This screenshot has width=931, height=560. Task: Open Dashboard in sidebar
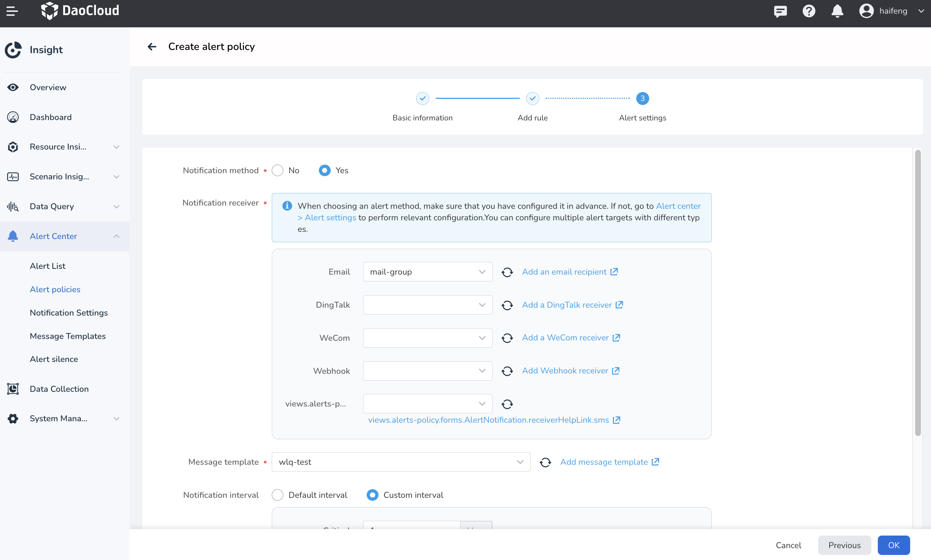tap(51, 117)
